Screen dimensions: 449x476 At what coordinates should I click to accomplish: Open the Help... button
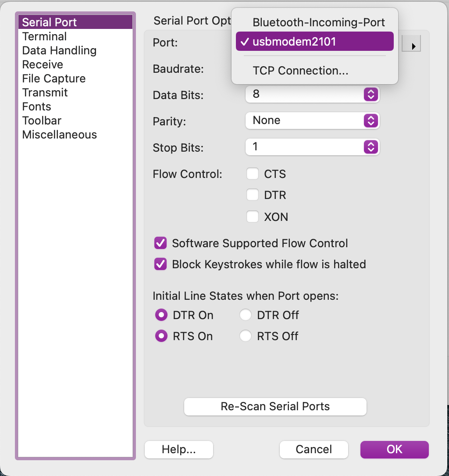click(x=179, y=449)
